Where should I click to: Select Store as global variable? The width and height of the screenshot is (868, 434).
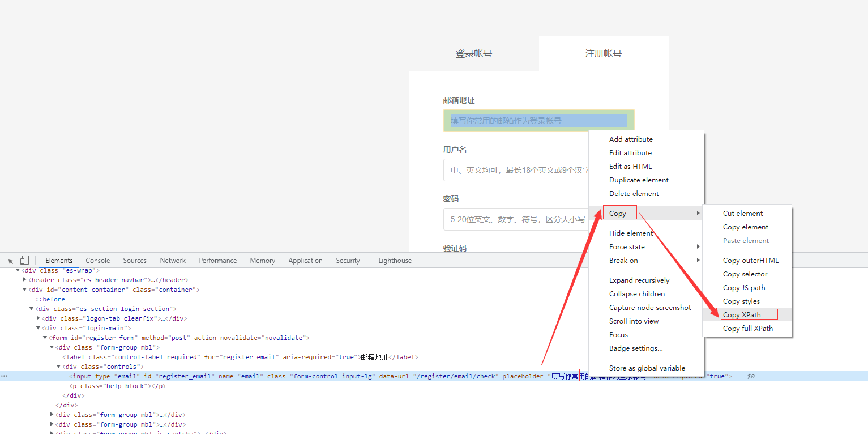tap(646, 368)
